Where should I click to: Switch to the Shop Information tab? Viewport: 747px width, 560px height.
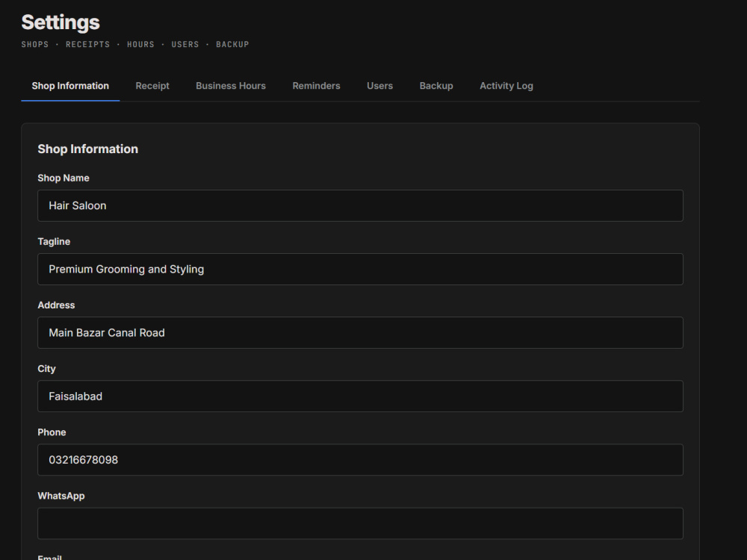coord(70,86)
